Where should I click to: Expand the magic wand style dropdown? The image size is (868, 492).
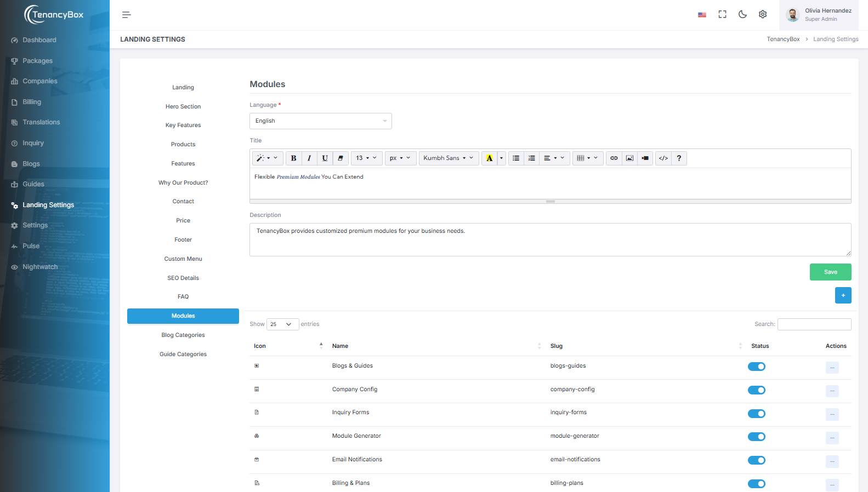pos(268,158)
